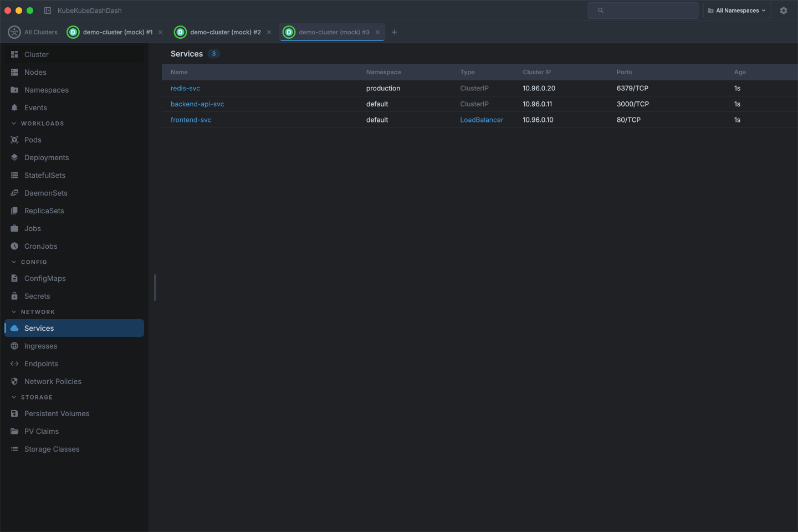Add a new cluster tab with plus
Viewport: 798px width, 532px height.
[x=395, y=32]
